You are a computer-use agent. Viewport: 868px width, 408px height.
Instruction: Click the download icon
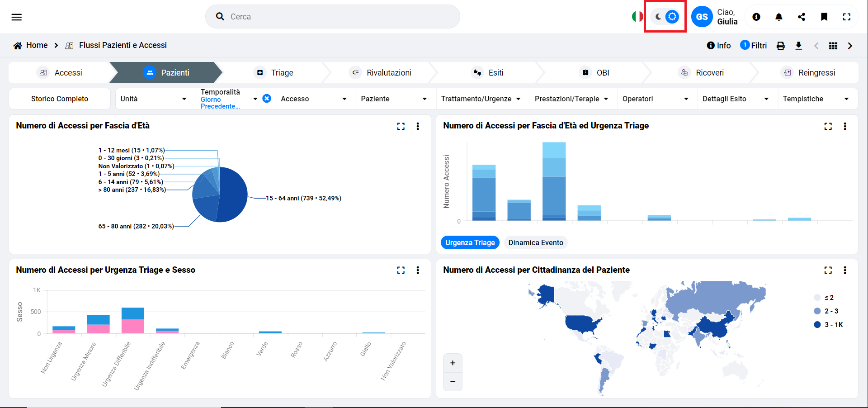pos(798,46)
